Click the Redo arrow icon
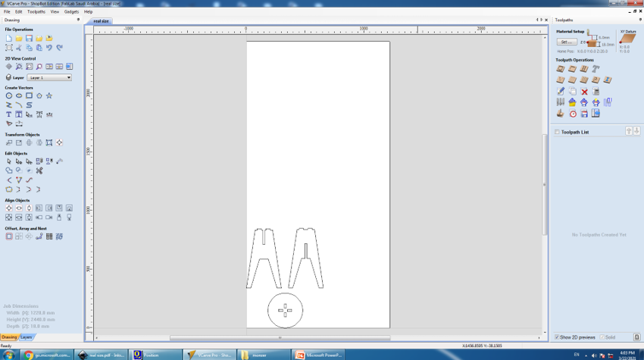The height and width of the screenshot is (360, 644). (x=60, y=48)
